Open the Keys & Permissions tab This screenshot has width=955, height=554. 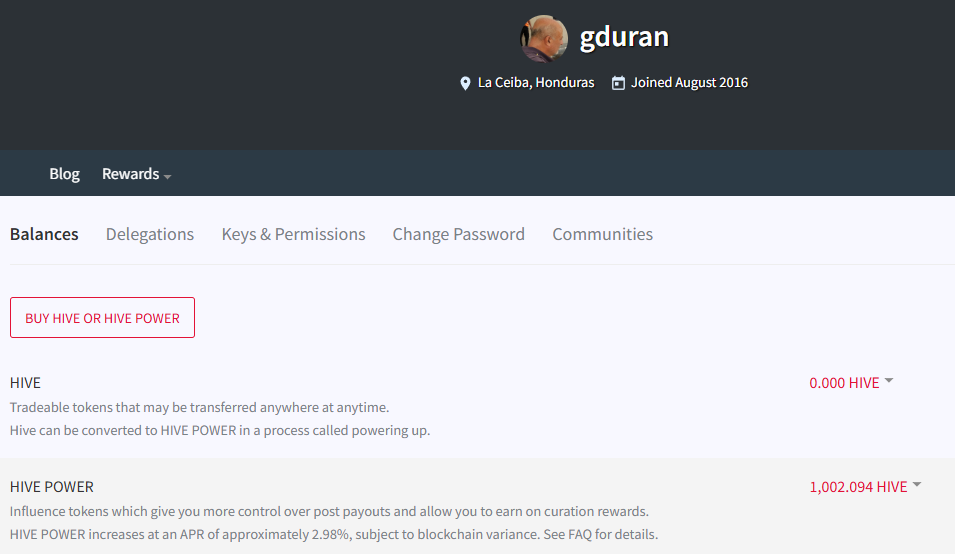coord(294,234)
